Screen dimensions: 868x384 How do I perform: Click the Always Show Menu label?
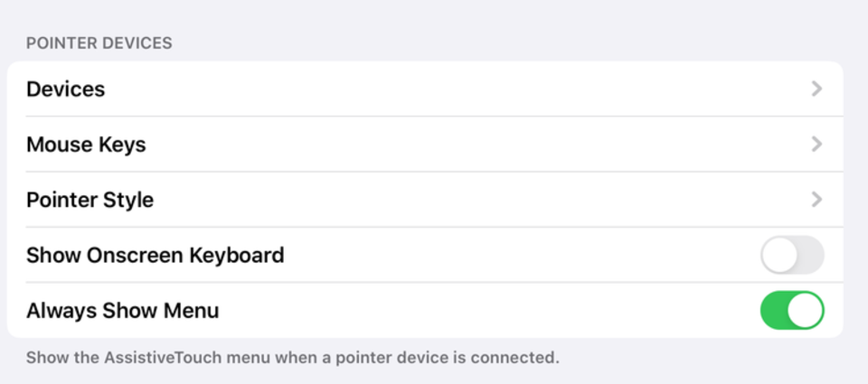point(122,311)
